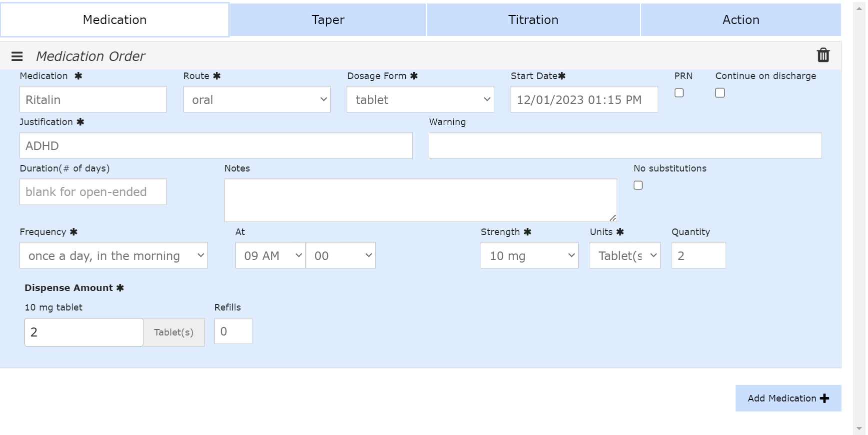Open the Strength dropdown showing 10 mg
Viewport: 868px width, 435px height.
coord(529,255)
